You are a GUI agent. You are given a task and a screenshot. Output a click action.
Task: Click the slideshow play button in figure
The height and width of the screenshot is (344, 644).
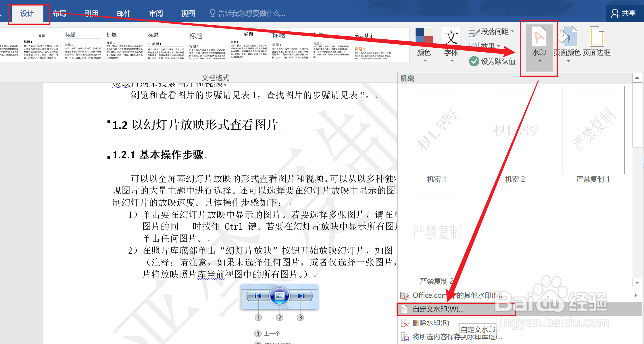tap(279, 296)
